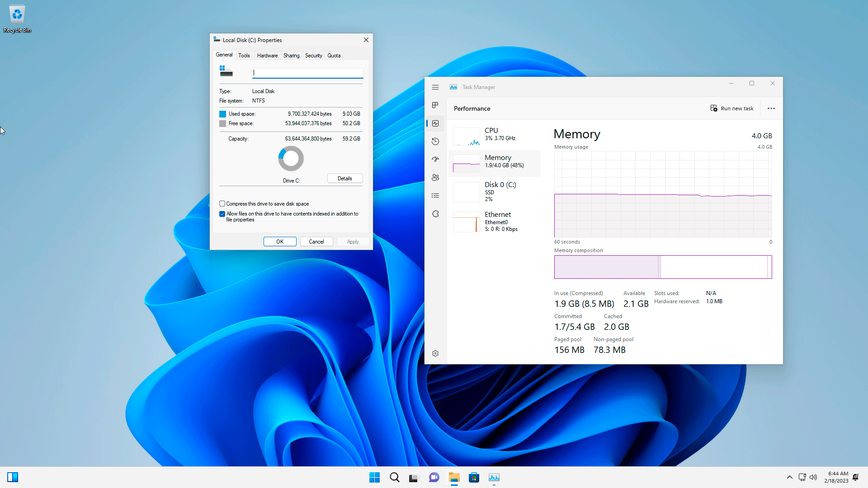Viewport: 868px width, 488px height.
Task: Click the drive label text field
Action: point(307,73)
